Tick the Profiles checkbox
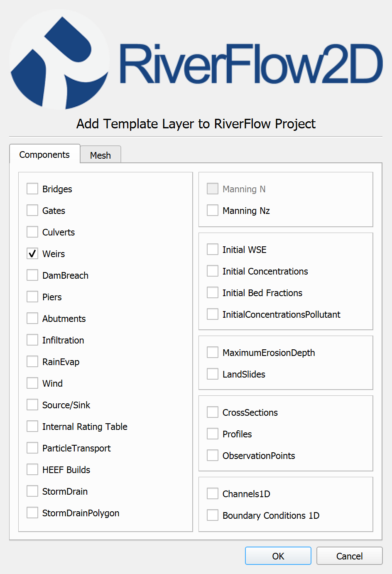392x574 pixels. [x=213, y=434]
